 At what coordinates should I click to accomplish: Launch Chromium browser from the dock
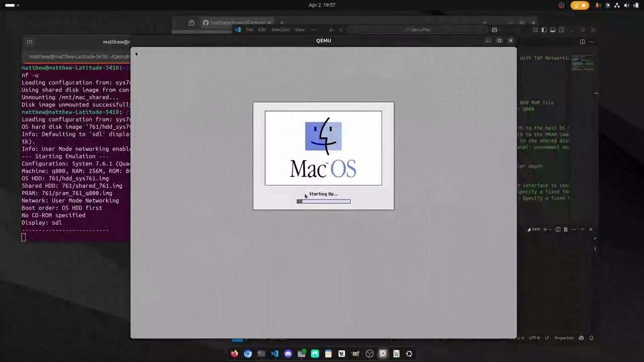tap(248, 353)
